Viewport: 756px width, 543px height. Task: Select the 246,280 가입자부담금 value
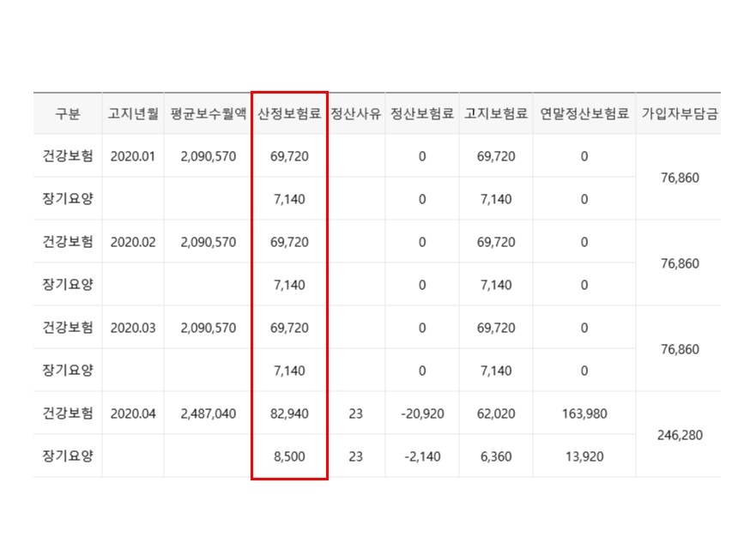click(680, 436)
